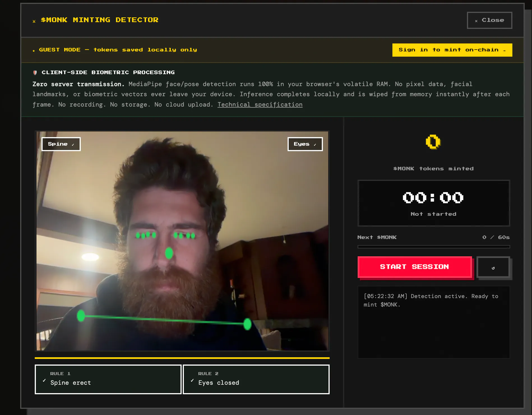Click the yellow bar under the camera feed

point(182,358)
